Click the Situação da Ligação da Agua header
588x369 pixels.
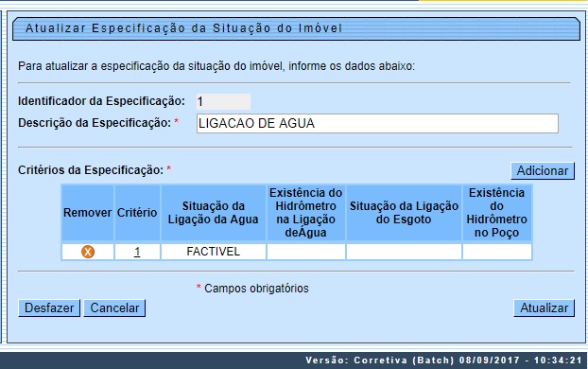(214, 213)
